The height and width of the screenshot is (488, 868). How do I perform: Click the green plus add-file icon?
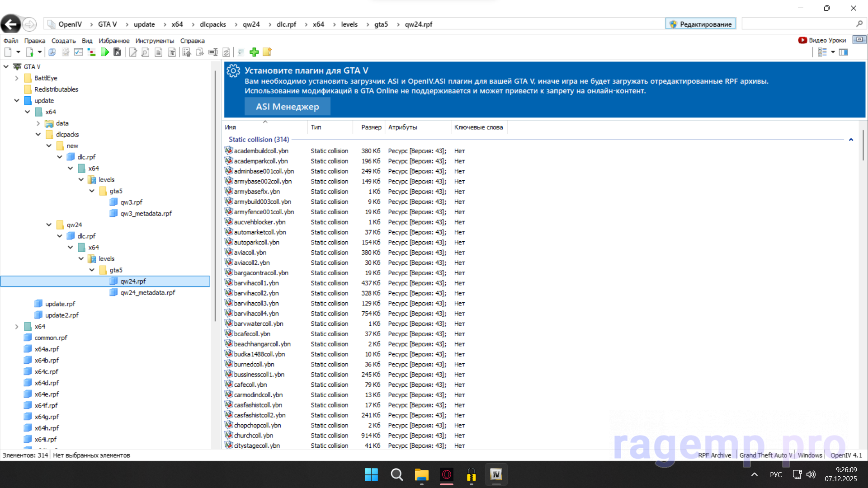(x=254, y=52)
